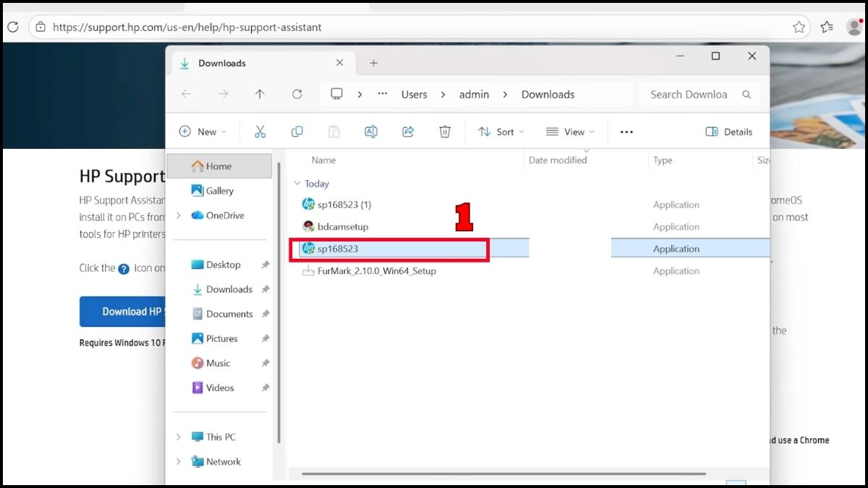Screen dimensions: 868x488
Task: Select FurMark_2.10.0_Win64_Setup file name
Action: pos(377,271)
